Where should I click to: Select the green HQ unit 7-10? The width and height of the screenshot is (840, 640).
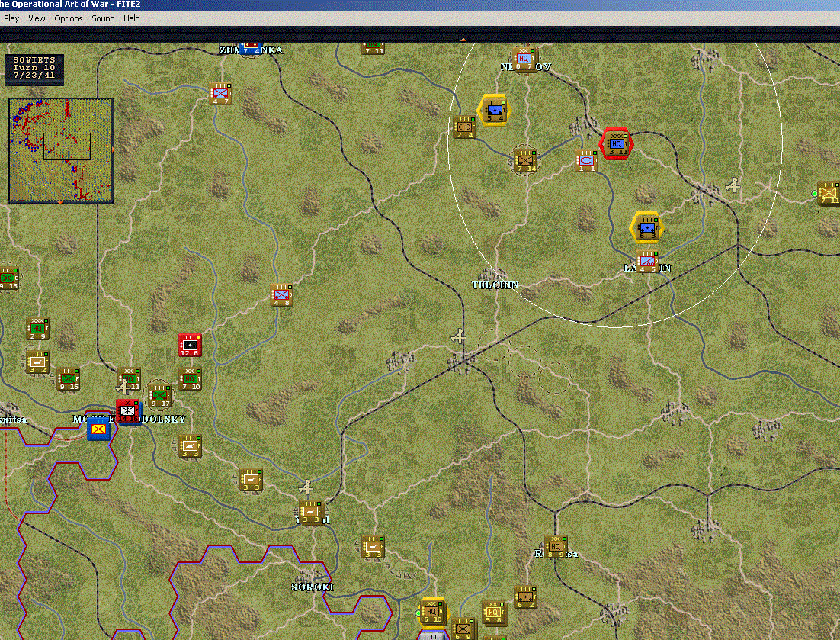[x=190, y=378]
